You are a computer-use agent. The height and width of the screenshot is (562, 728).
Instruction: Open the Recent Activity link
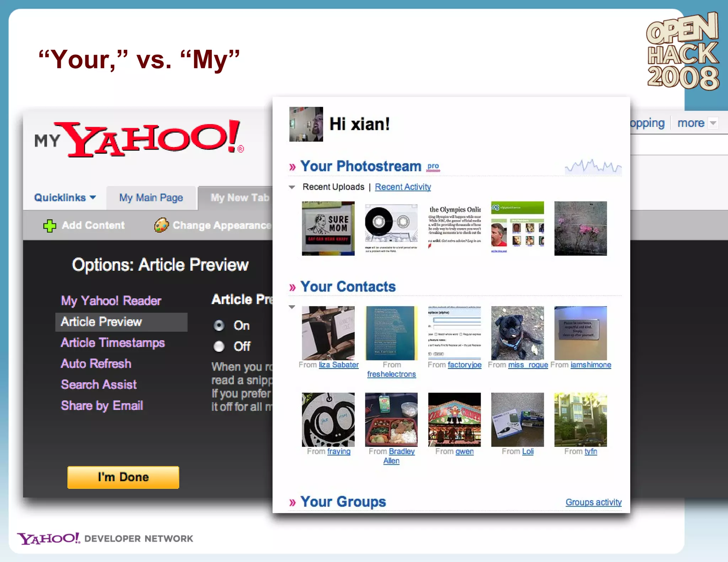pyautogui.click(x=403, y=187)
